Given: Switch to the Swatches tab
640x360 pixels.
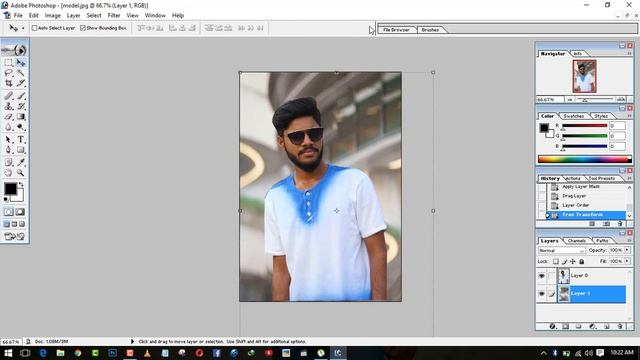Looking at the screenshot, I should [x=573, y=116].
